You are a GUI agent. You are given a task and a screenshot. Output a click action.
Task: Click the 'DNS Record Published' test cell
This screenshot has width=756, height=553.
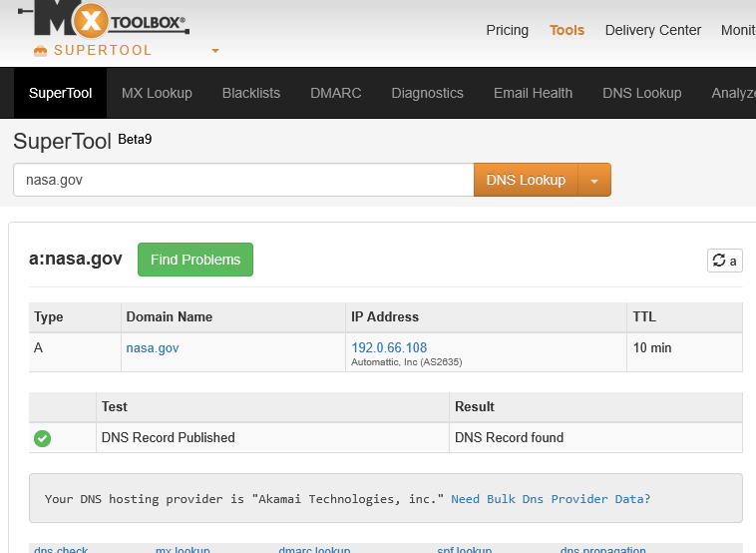pos(272,437)
